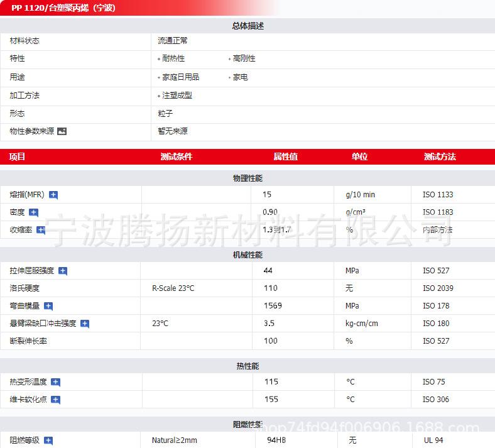
Task: Click the 加工方法 row label
Action: (x=24, y=96)
